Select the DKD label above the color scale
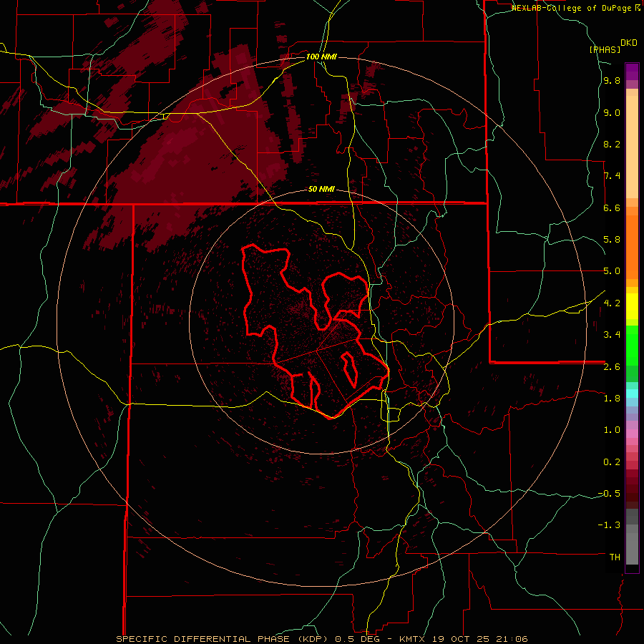 pyautogui.click(x=629, y=43)
